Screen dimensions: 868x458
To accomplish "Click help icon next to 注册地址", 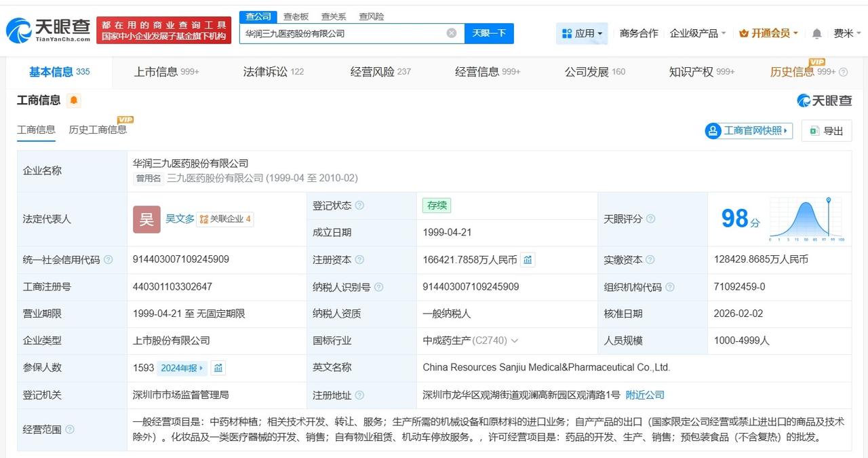I will [359, 395].
